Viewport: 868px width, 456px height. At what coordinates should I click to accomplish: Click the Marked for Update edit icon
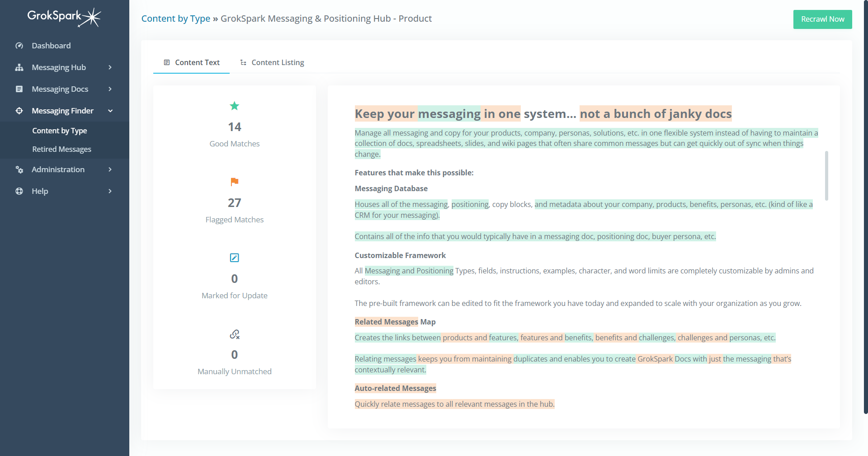tap(234, 258)
